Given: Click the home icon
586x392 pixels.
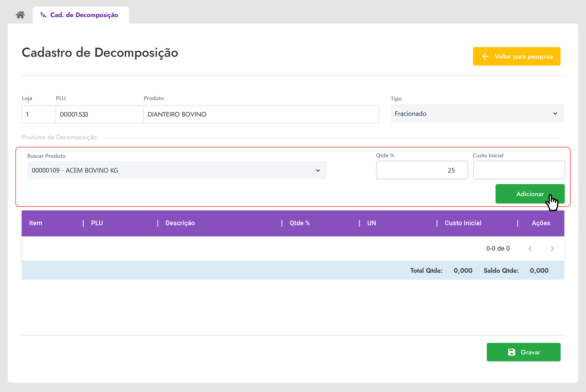Looking at the screenshot, I should (20, 15).
